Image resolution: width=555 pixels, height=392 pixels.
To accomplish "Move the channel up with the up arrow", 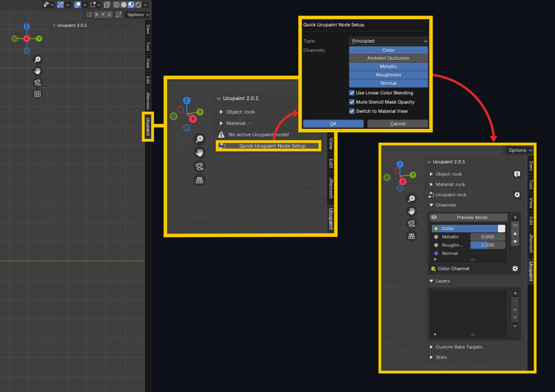I will point(515,234).
